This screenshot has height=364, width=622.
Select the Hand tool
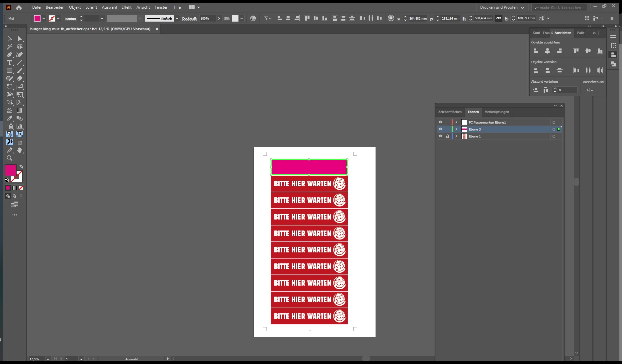click(20, 150)
